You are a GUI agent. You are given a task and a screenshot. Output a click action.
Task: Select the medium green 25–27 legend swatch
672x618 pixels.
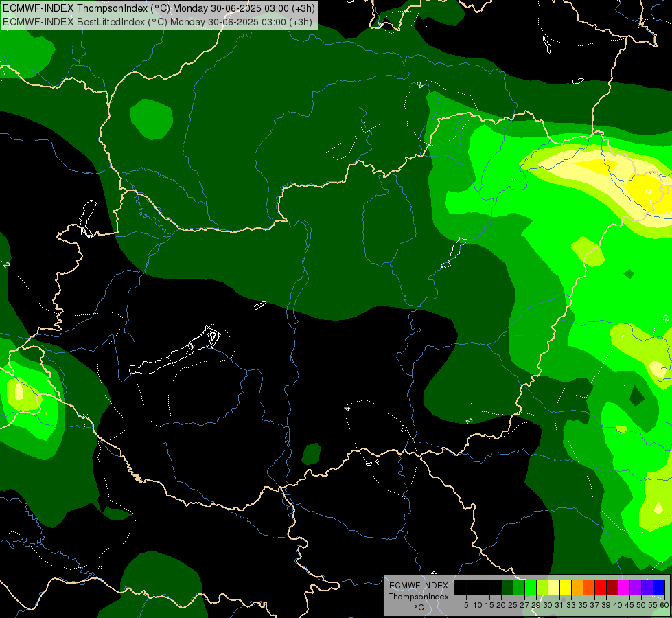coord(519,588)
